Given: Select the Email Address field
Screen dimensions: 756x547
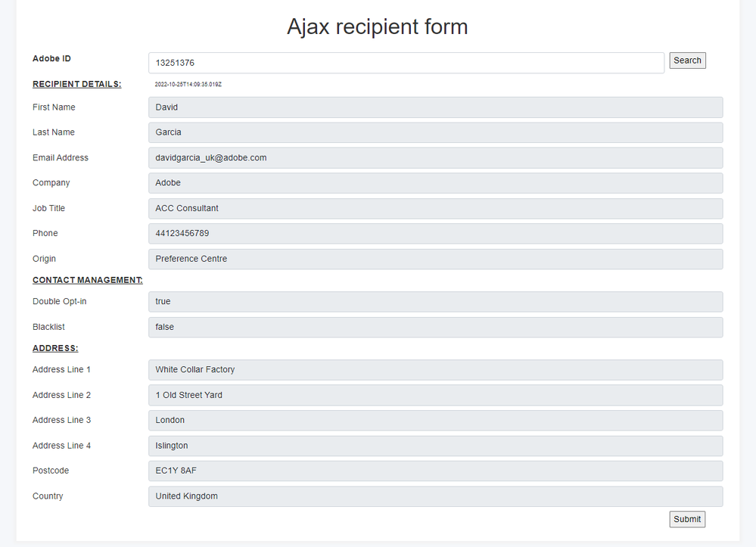Looking at the screenshot, I should tap(435, 158).
